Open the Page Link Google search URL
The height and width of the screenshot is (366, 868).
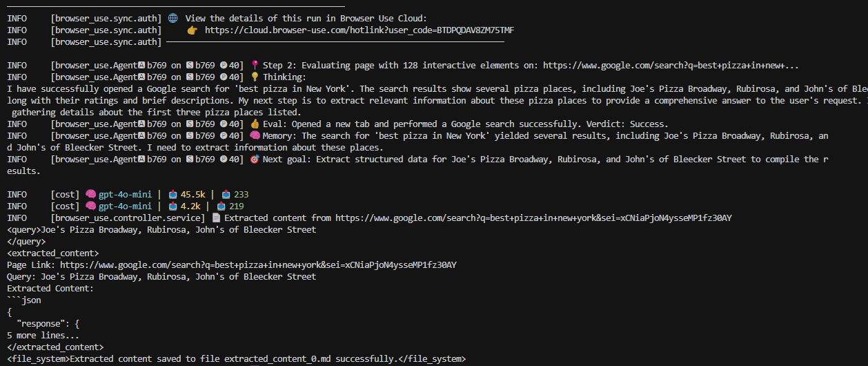coord(258,265)
